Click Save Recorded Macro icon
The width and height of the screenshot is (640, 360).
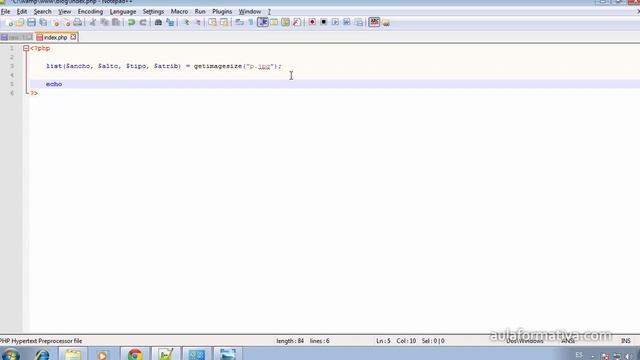pyautogui.click(x=358, y=22)
